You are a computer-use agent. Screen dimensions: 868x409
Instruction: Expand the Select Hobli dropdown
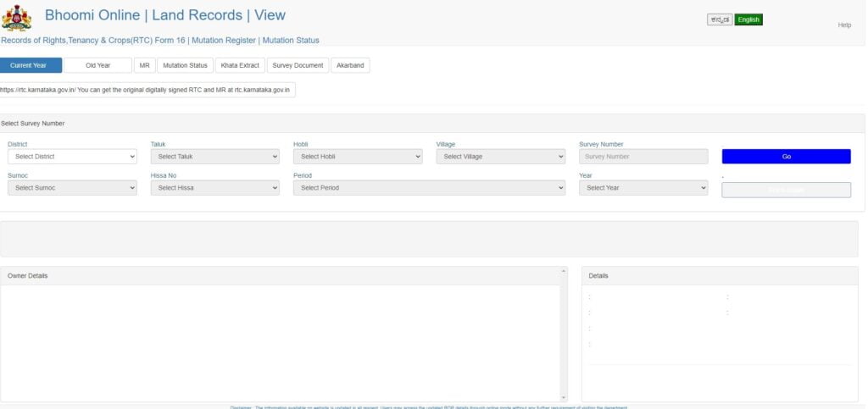coord(358,157)
